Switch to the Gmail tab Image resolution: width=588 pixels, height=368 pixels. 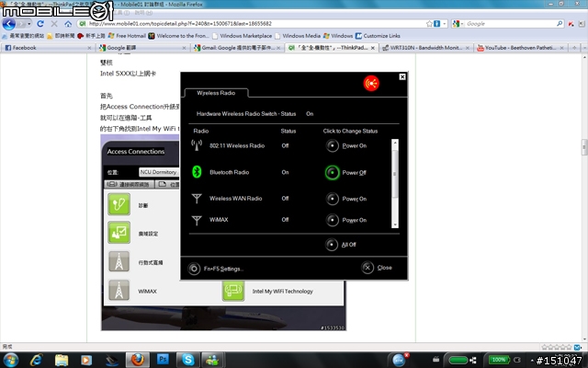[237, 48]
